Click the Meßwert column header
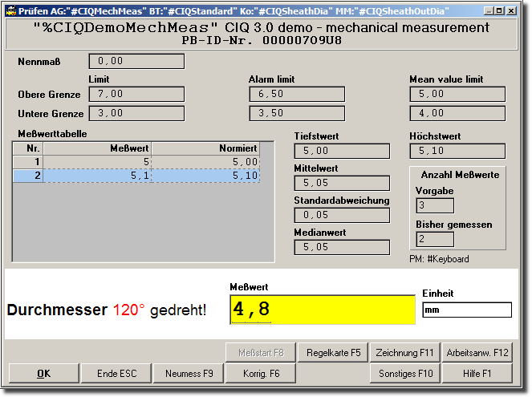532x397 pixels. coord(98,148)
